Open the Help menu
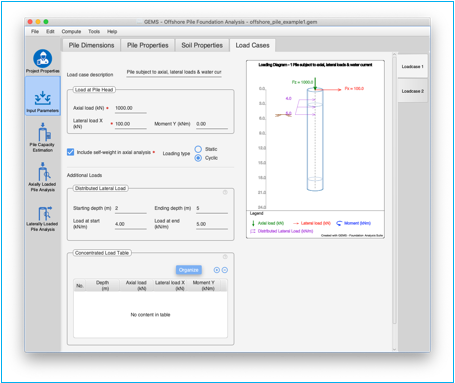The width and height of the screenshot is (455, 383). click(112, 31)
